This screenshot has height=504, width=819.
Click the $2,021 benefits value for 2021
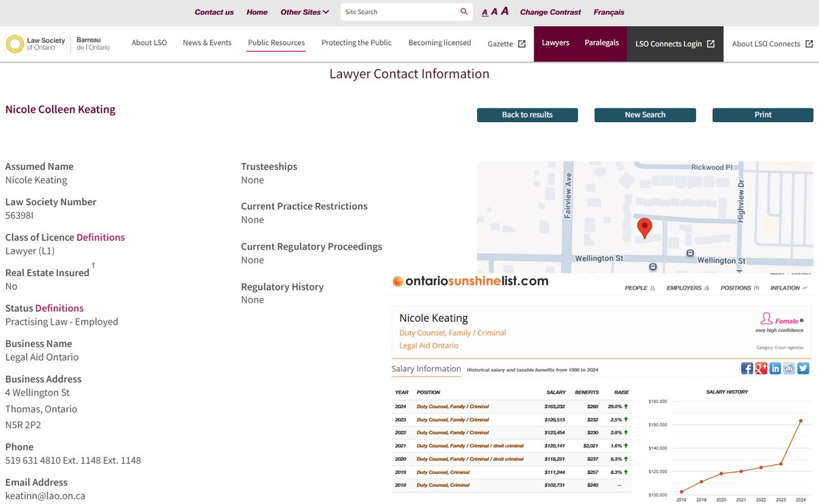point(590,445)
